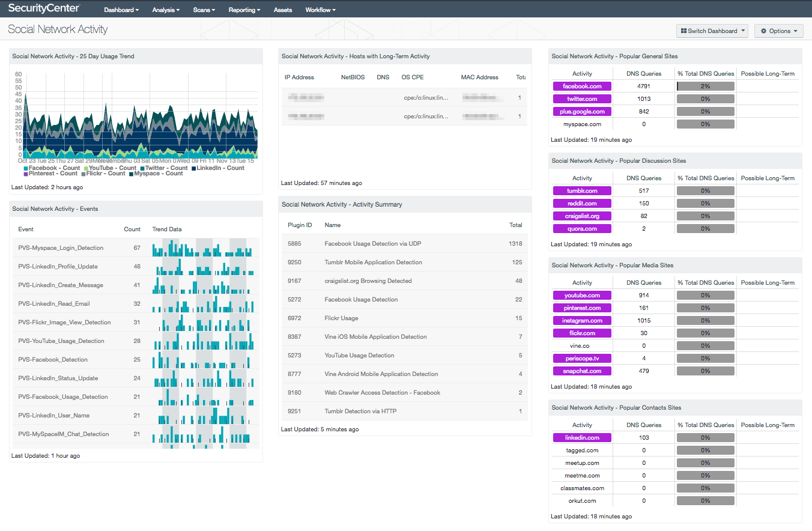Click the linkedin.com activity indicator

tap(582, 438)
